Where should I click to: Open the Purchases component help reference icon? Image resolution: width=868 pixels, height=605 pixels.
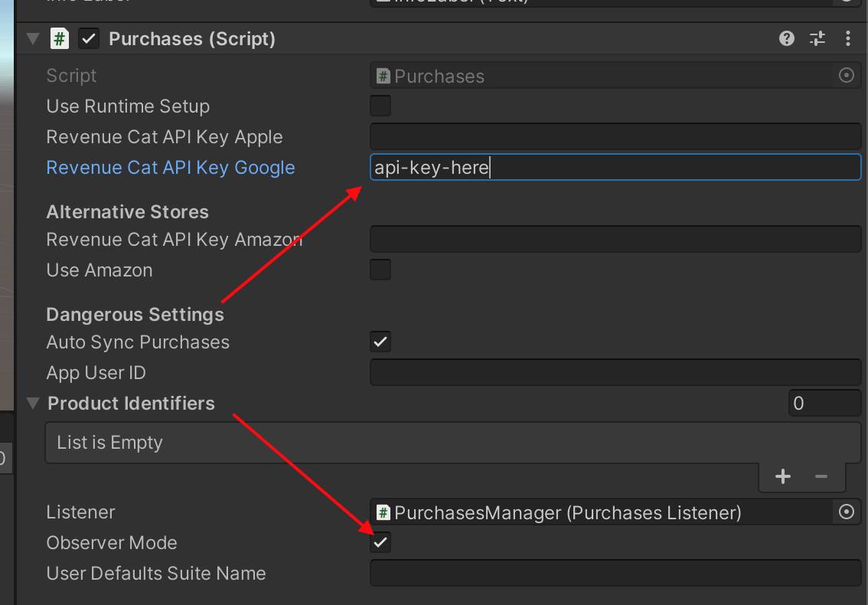coord(786,38)
